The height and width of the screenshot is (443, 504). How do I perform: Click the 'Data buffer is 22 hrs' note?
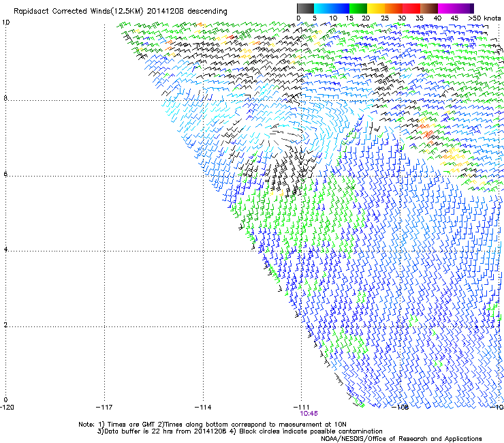point(138,431)
